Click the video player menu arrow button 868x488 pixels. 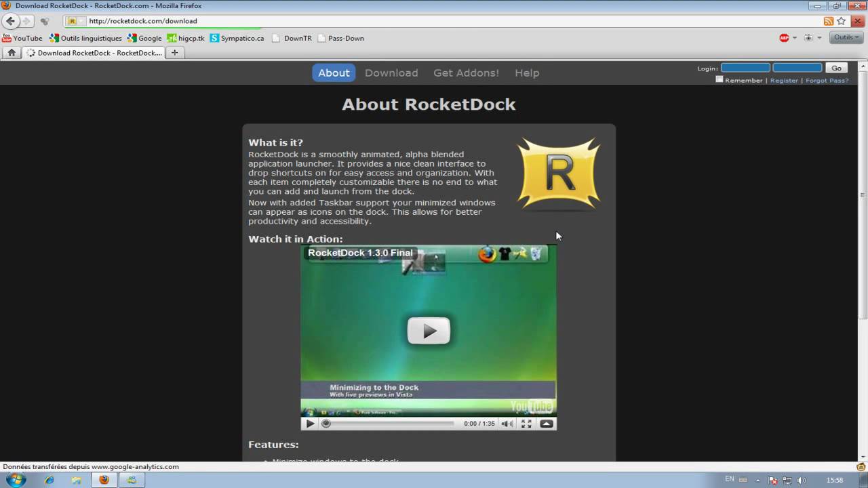click(547, 424)
